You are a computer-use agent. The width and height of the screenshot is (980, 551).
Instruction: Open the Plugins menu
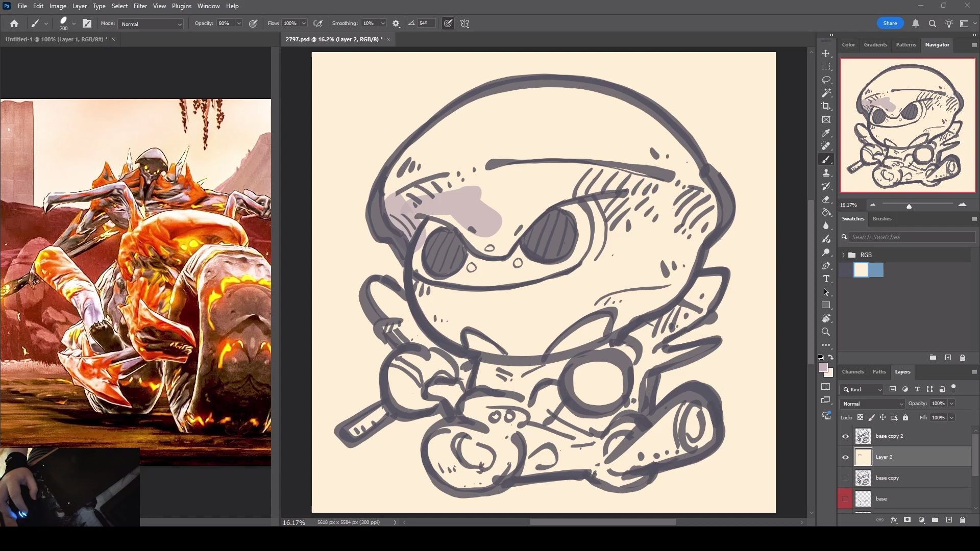(x=182, y=6)
